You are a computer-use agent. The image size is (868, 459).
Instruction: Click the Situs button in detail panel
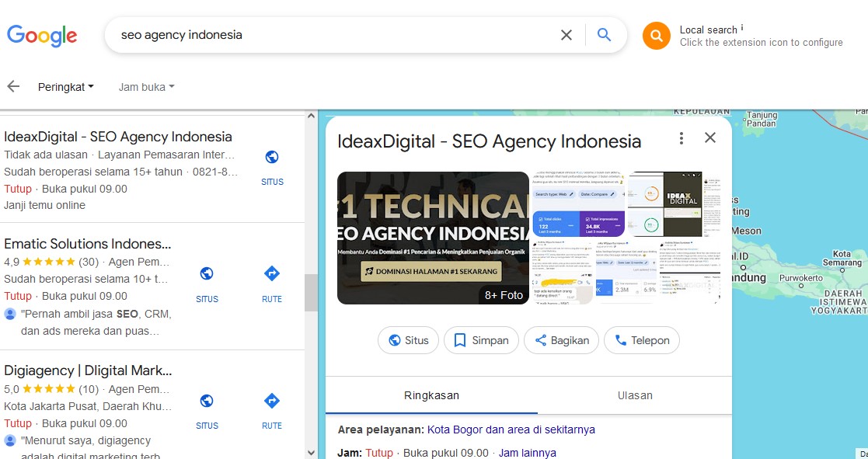coord(408,340)
